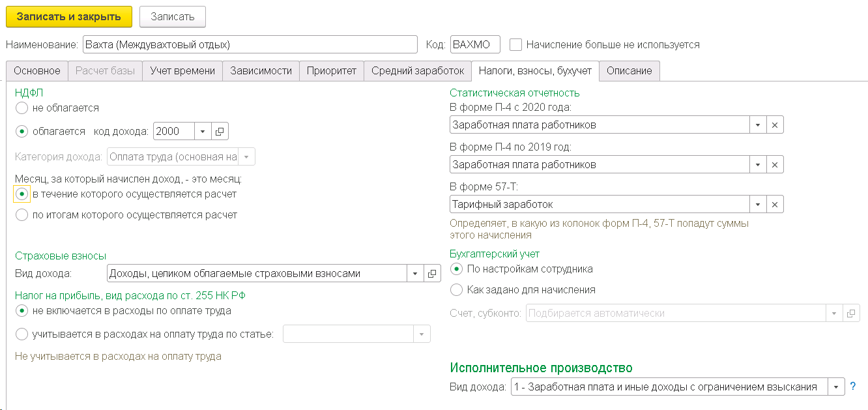Expand the 'код дохода' 2000 dropdown

coord(203,132)
